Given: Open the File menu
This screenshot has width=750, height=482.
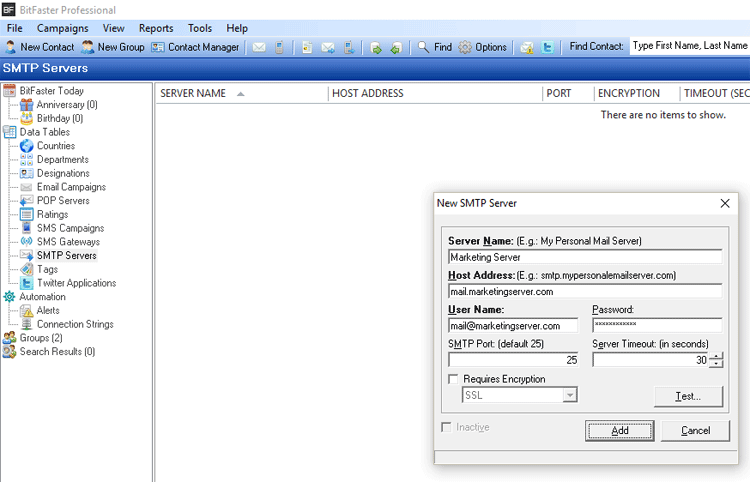Looking at the screenshot, I should (x=14, y=28).
